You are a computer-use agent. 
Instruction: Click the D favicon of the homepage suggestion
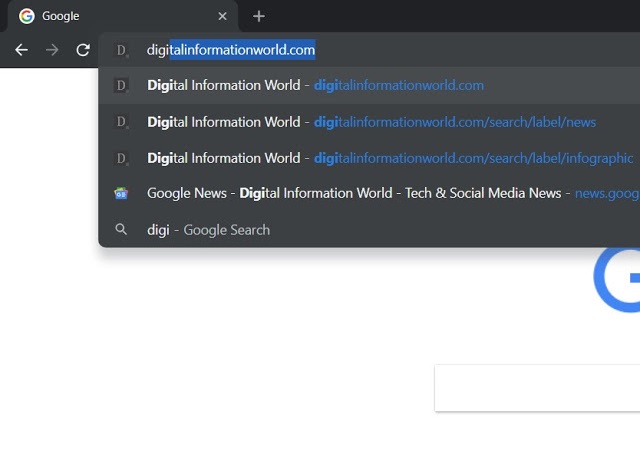(121, 85)
